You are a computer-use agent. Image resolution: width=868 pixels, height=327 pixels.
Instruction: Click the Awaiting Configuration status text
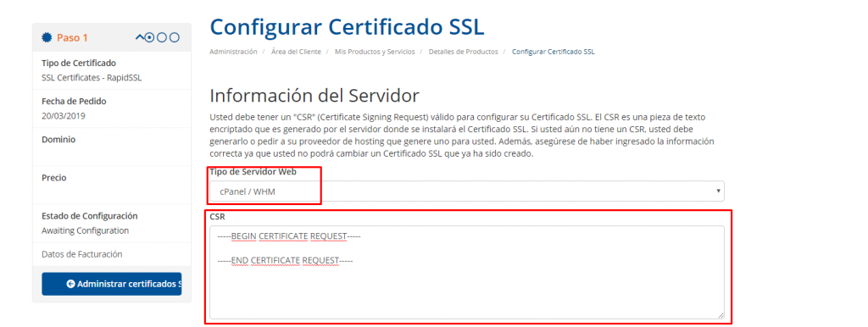click(x=86, y=230)
